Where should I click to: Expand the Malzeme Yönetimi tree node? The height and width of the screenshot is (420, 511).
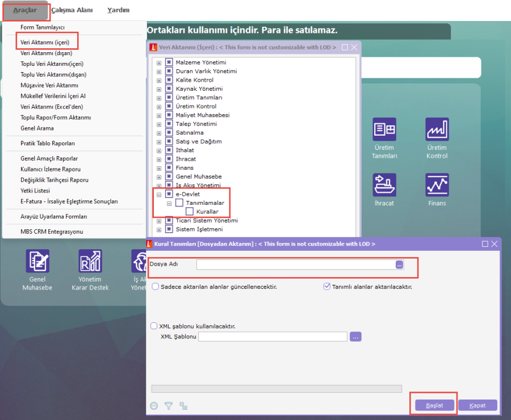click(159, 62)
